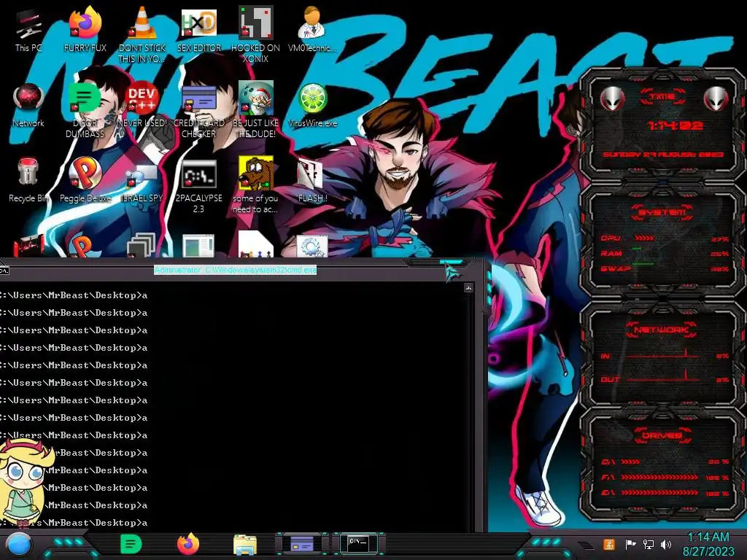Click the 1:14:02 clock readout
747x560 pixels.
pyautogui.click(x=675, y=125)
